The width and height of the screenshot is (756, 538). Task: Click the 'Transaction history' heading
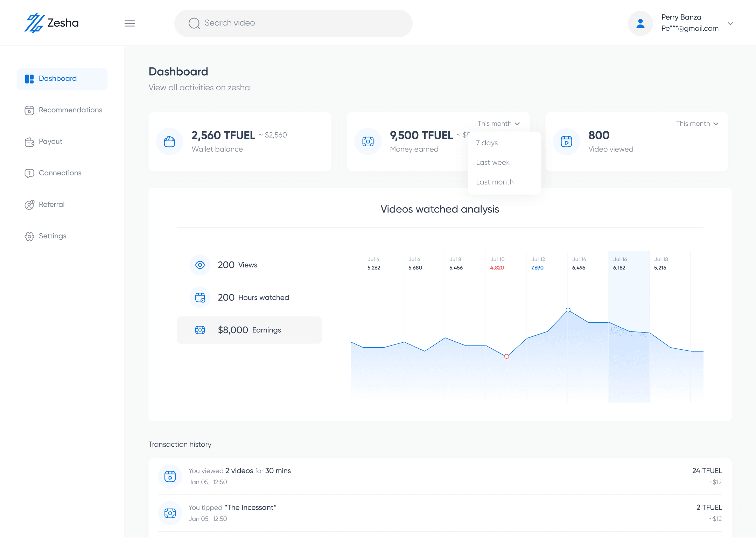click(180, 445)
